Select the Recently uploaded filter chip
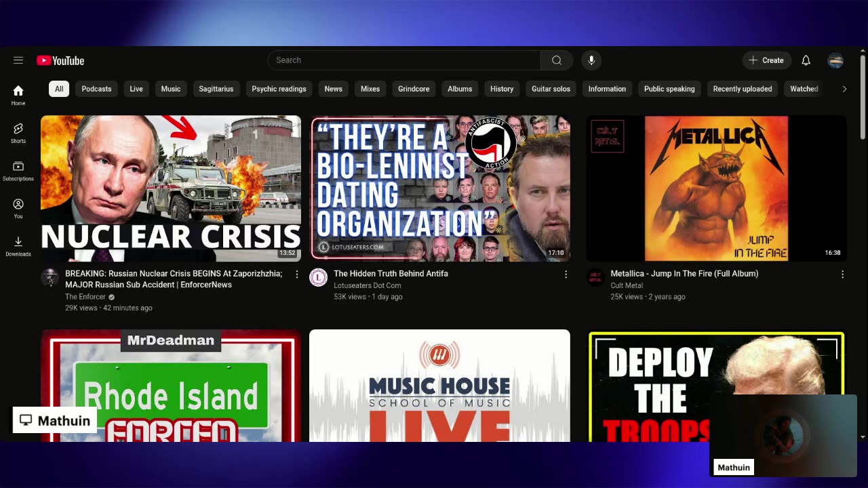 [x=743, y=89]
